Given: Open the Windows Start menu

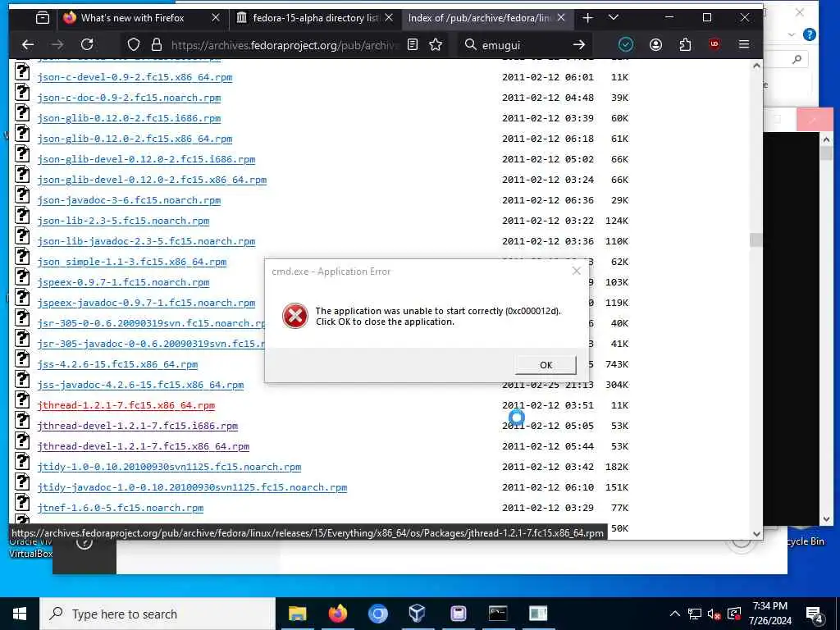Looking at the screenshot, I should pos(20,614).
